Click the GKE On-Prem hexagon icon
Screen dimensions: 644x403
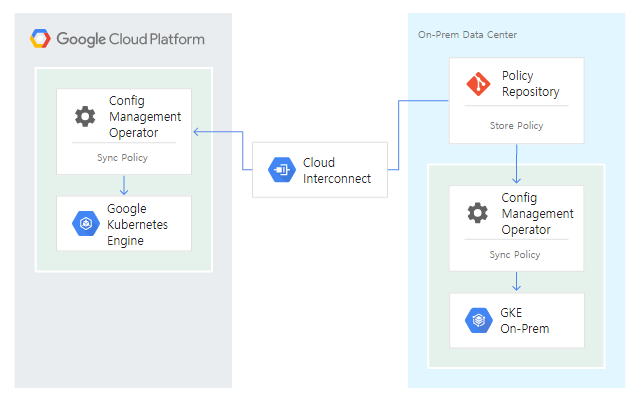pyautogui.click(x=478, y=320)
